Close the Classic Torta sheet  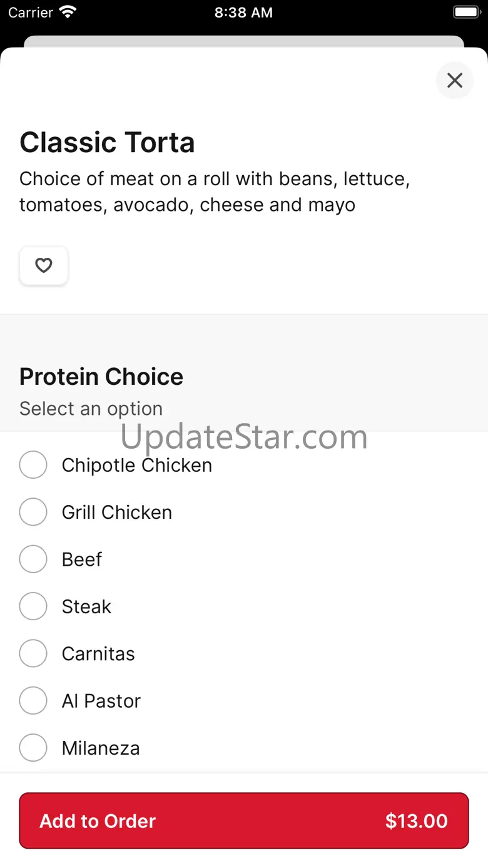[455, 80]
